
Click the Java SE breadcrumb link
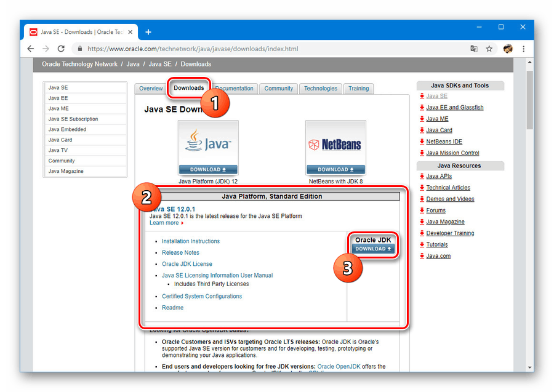[159, 64]
